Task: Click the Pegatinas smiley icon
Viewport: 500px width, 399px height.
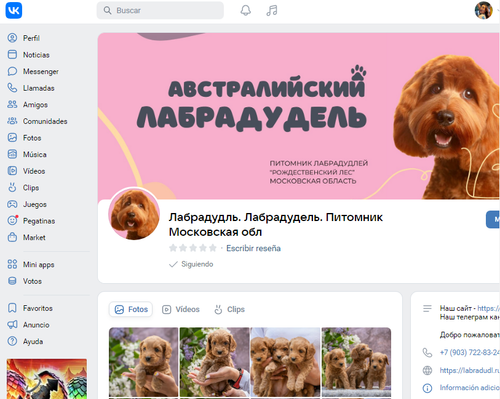Action: tap(12, 221)
